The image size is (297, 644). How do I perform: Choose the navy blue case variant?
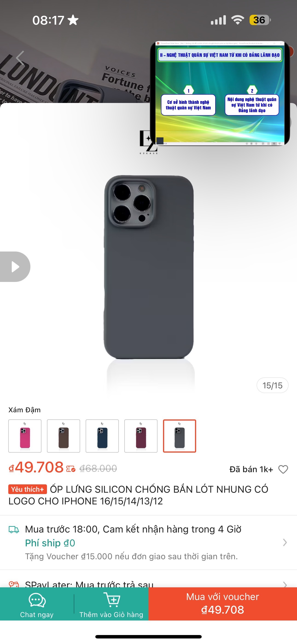pos(102,436)
